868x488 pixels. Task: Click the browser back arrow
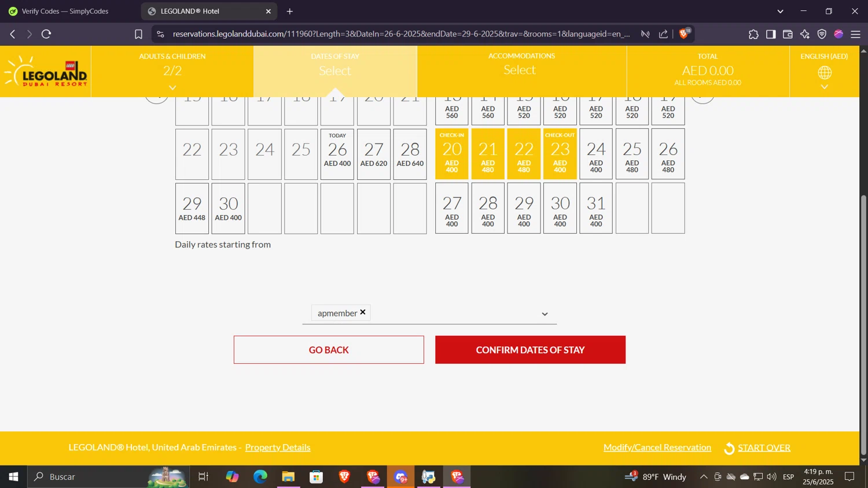[13, 34]
